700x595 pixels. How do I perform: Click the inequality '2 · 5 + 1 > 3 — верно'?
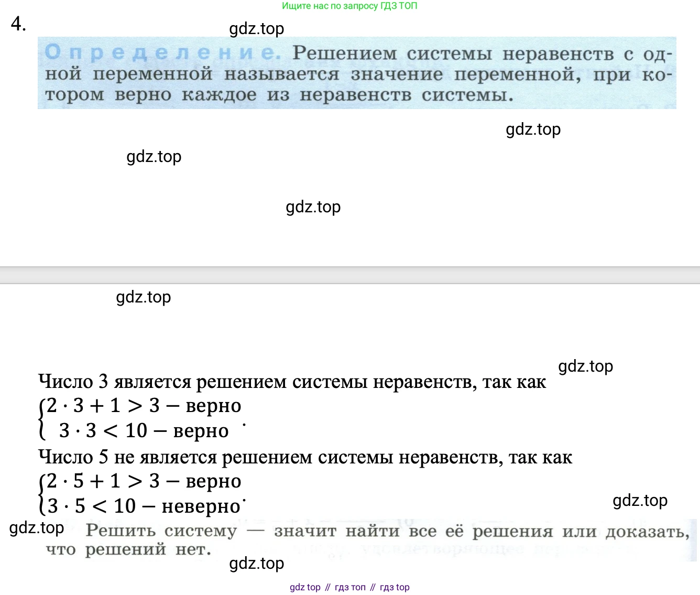[144, 481]
